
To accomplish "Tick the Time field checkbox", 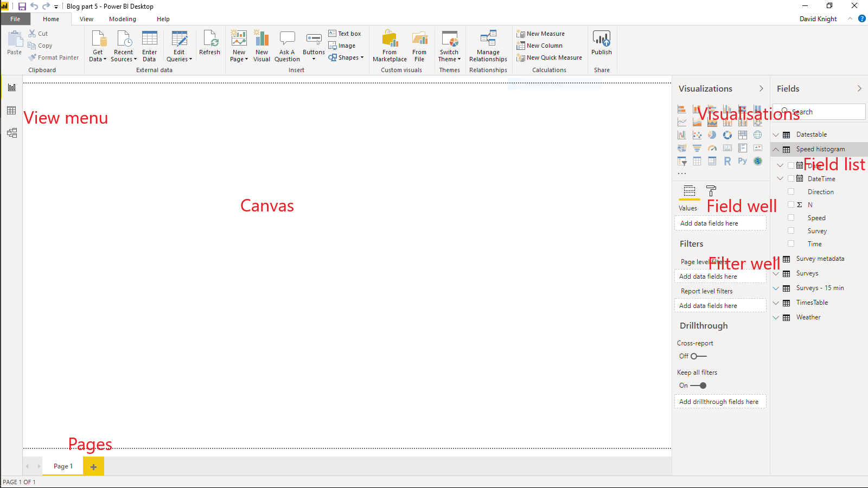I will pyautogui.click(x=791, y=243).
